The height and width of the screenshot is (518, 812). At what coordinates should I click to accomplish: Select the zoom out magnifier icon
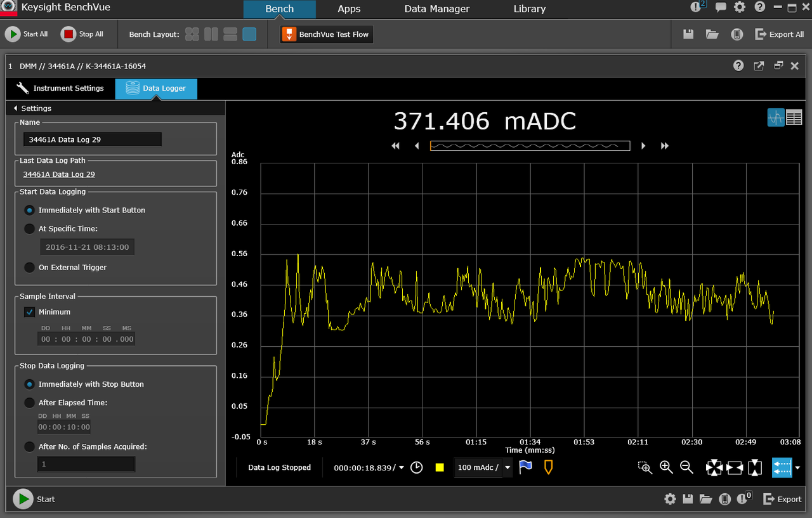[x=686, y=467]
